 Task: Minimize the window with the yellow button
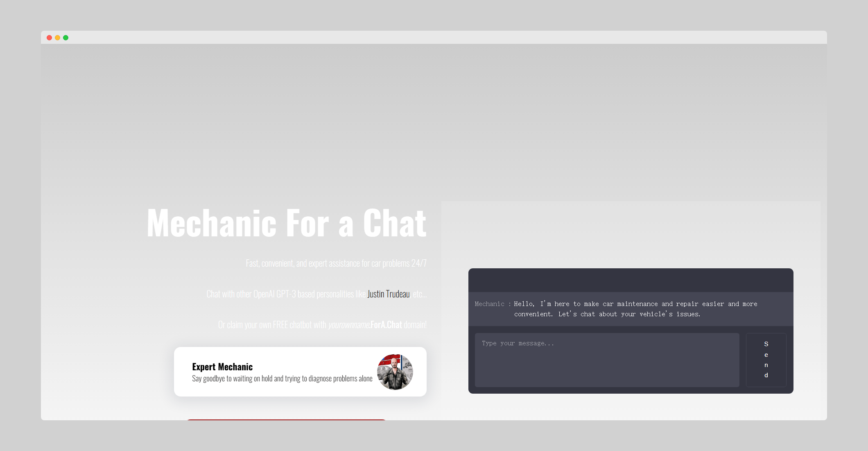[x=58, y=38]
